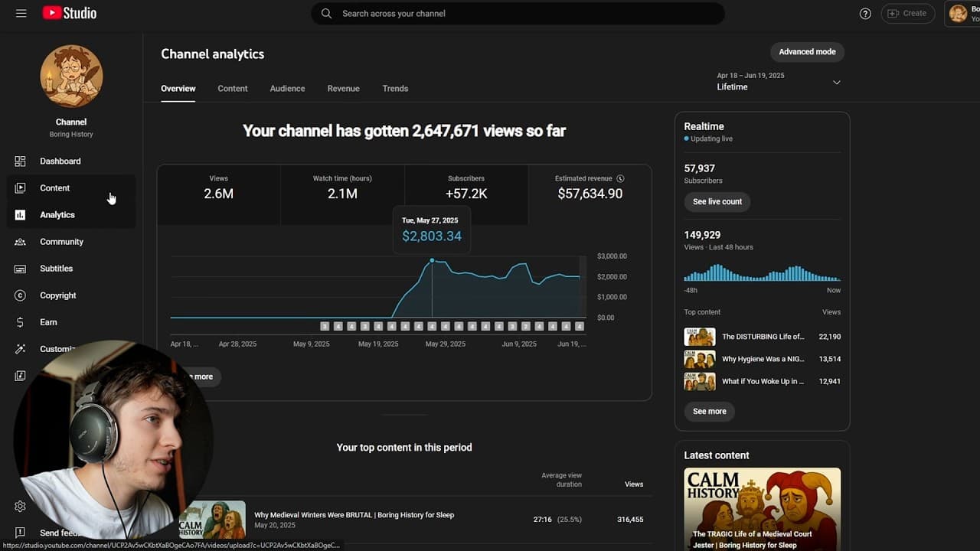Click thumbnail of What if You Woke Up video
Viewport: 980px width, 551px height.
click(700, 381)
